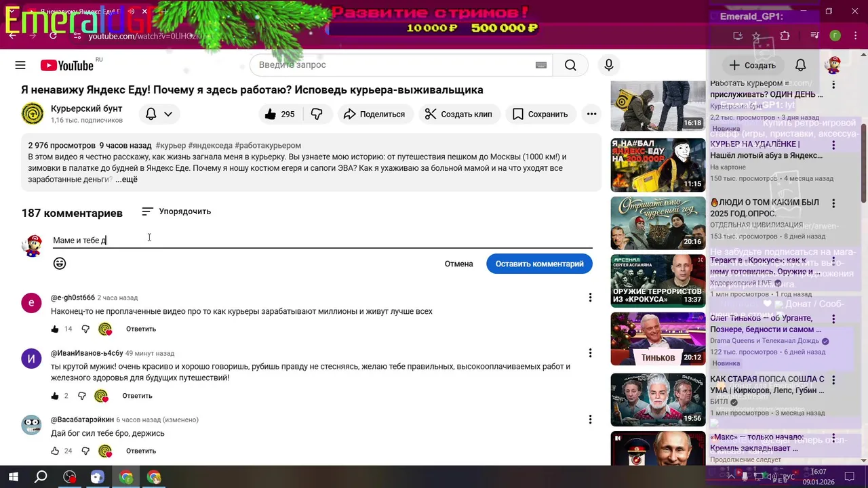
Task: Click the browser address bar URL
Action: point(146,35)
